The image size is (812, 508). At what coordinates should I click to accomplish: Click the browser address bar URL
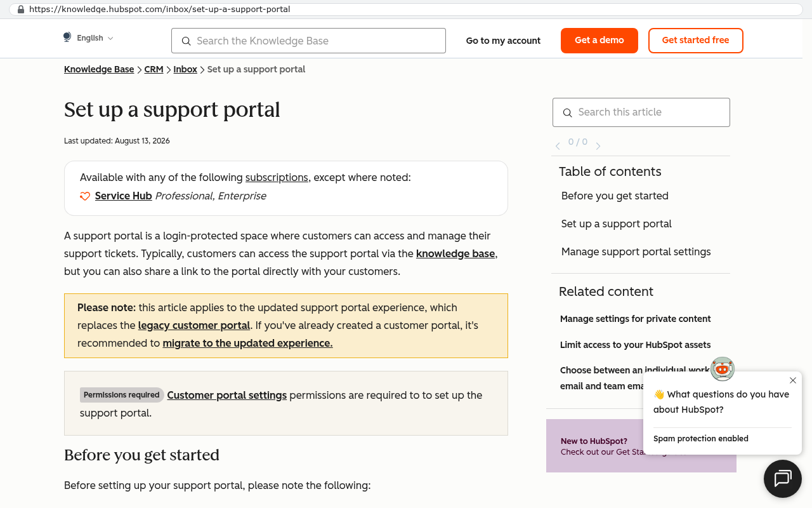point(160,10)
